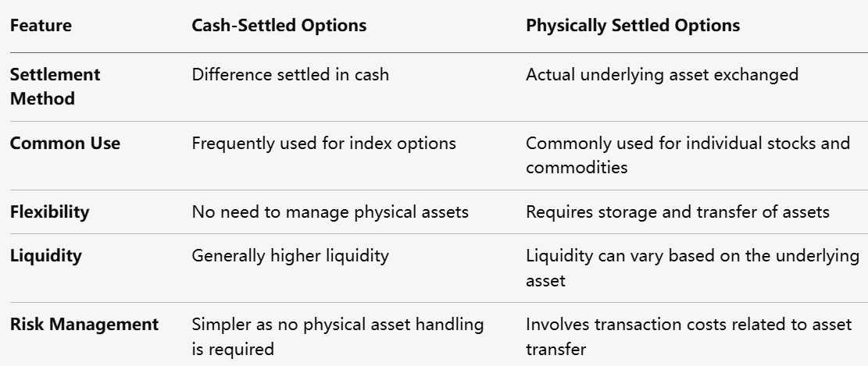Image resolution: width=868 pixels, height=366 pixels.
Task: Click the Settlement Method row label
Action: [x=55, y=87]
